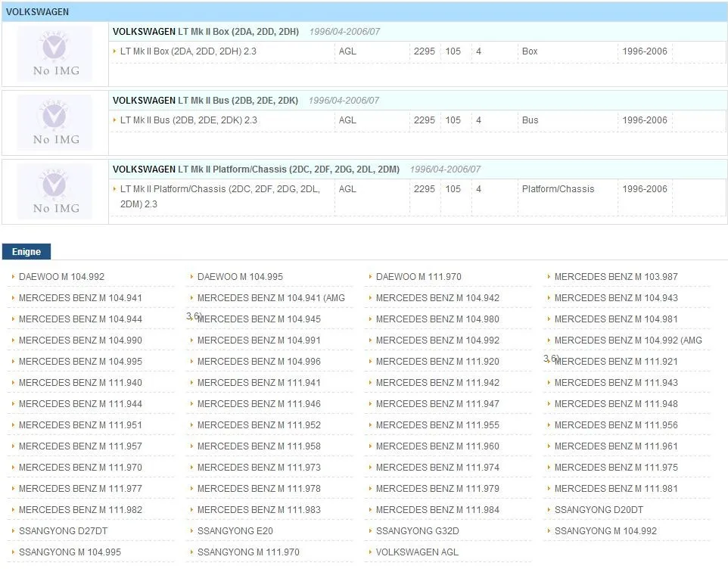The width and height of the screenshot is (728, 569).
Task: Open VOLKSWAGEN LT Mk II Platform/Chassis heading
Action: click(x=256, y=169)
